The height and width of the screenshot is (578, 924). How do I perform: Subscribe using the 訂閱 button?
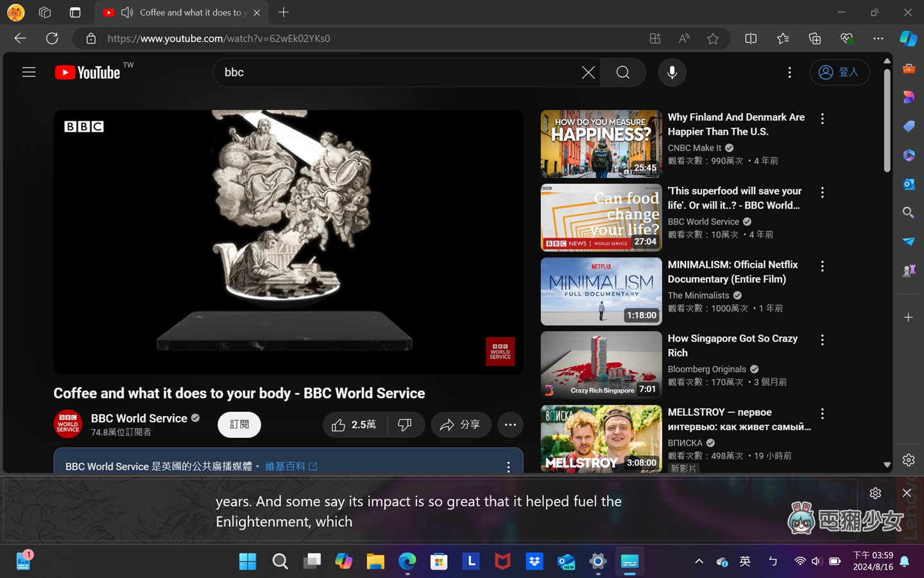[239, 425]
